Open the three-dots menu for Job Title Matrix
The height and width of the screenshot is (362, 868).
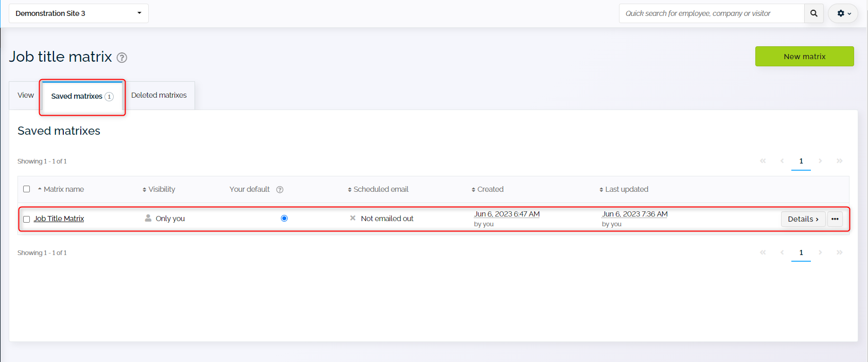pos(835,219)
